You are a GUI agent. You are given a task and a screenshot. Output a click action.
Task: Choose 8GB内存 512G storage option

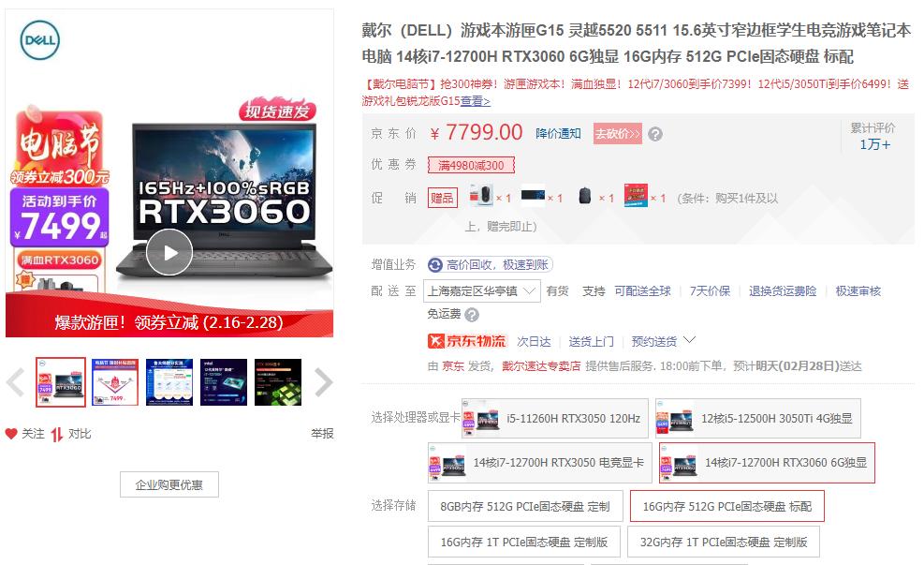tap(525, 507)
